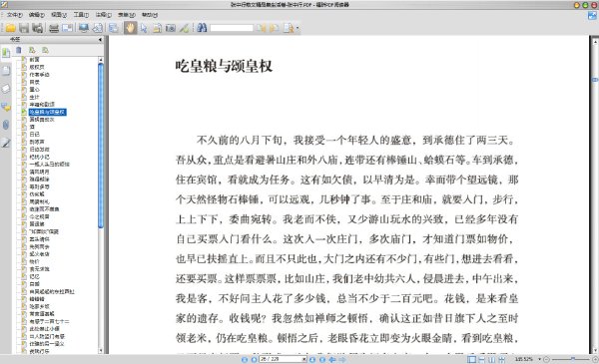Activate the Snapshot camera tool

pos(171,28)
